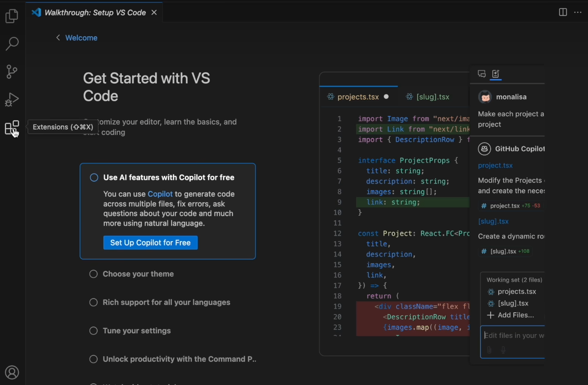588x385 pixels.
Task: Expand the Choose your theme step
Action: (138, 274)
